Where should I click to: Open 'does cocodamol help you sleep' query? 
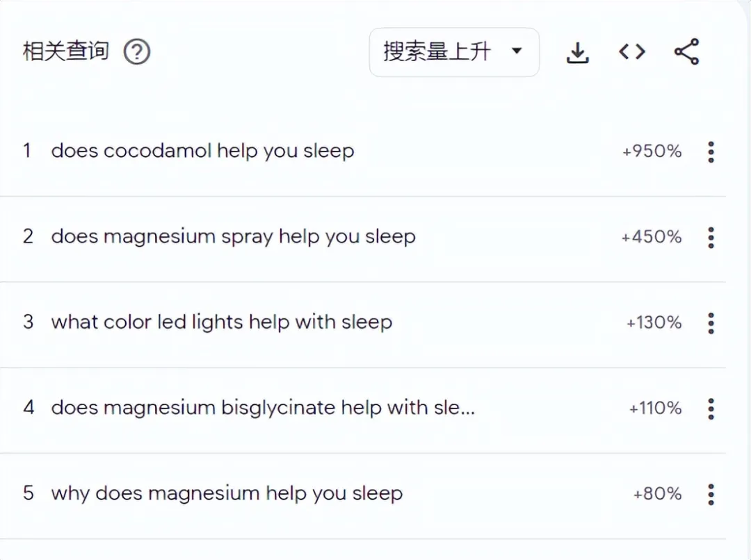[x=202, y=151]
